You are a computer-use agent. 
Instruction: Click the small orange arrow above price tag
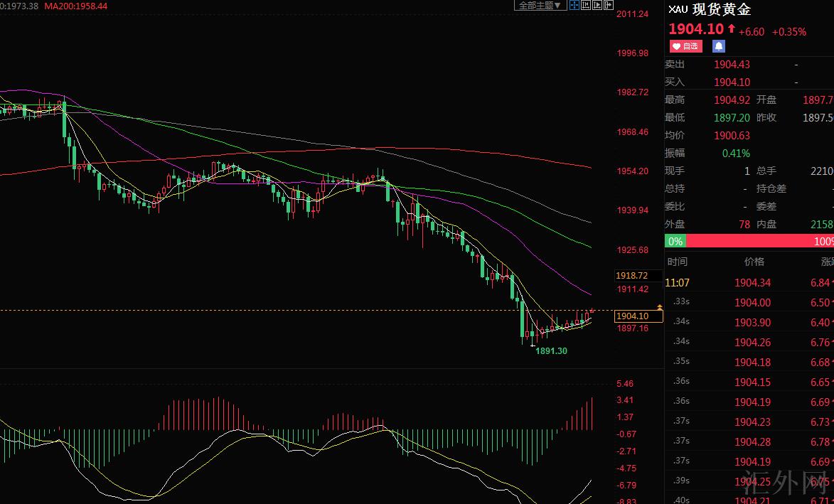660,306
